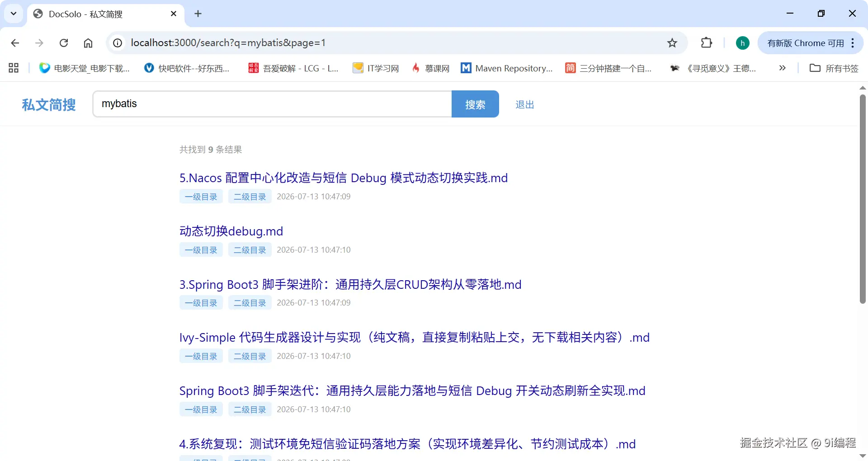Close the DocSolo tab

[174, 14]
